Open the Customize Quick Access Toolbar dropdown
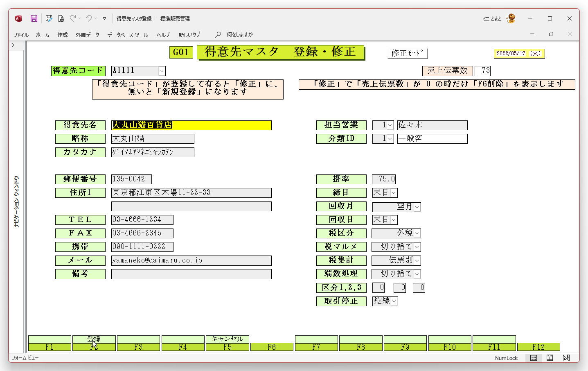This screenshot has height=371, width=588. (104, 18)
